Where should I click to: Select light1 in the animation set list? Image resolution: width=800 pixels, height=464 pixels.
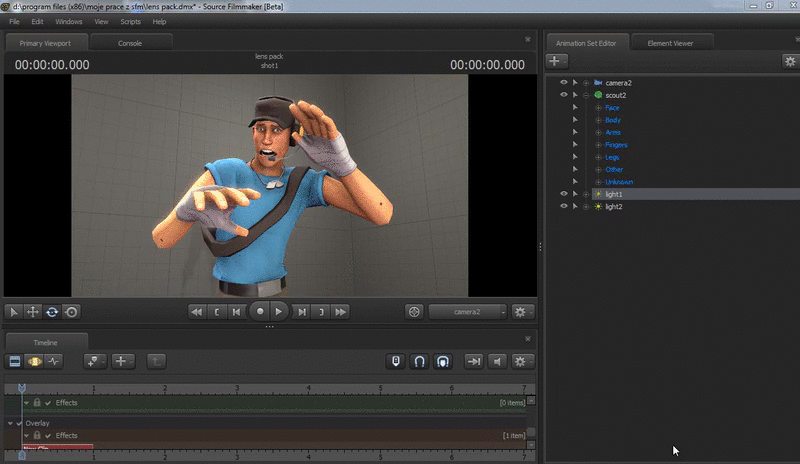[614, 194]
